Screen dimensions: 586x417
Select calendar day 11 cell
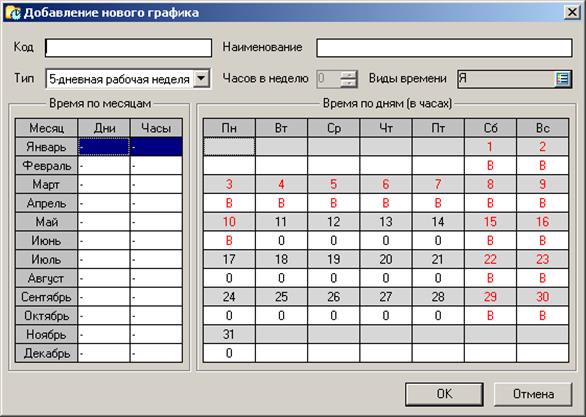point(281,222)
